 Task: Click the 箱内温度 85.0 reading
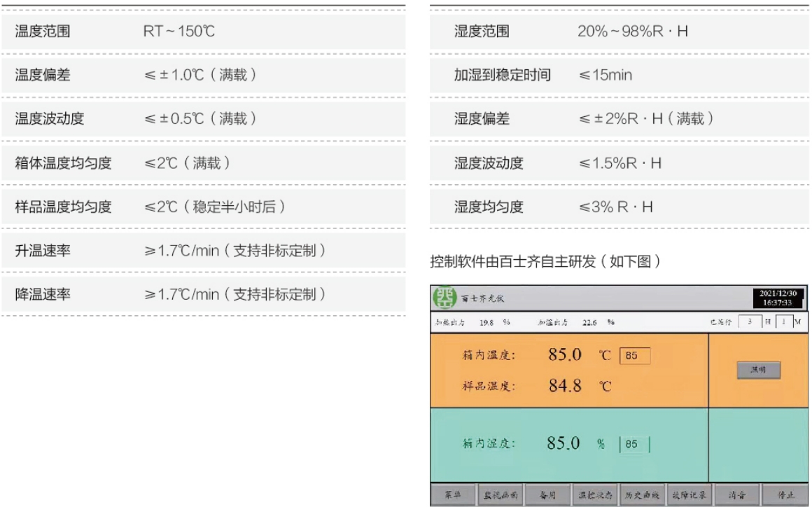[x=565, y=355]
